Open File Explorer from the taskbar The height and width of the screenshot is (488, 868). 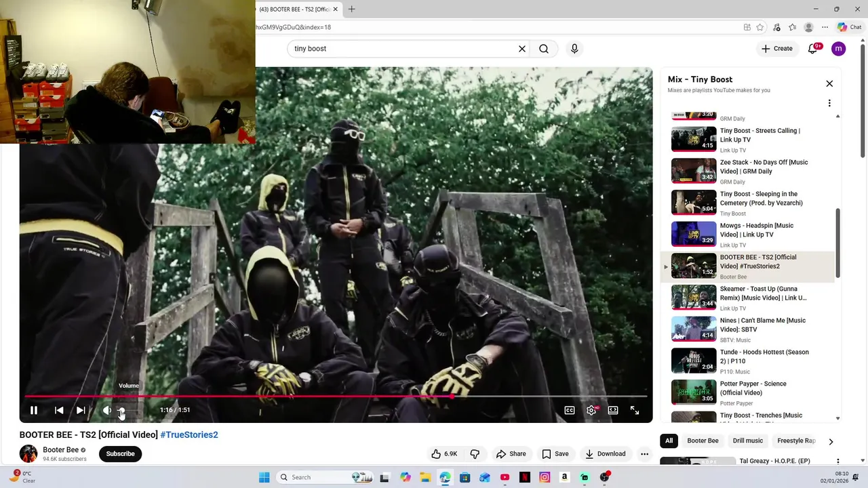[425, 477]
